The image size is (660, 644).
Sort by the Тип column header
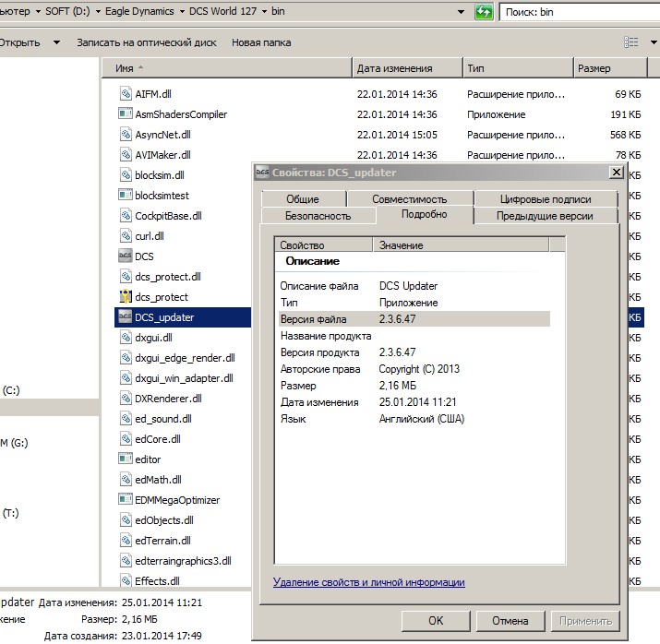pos(518,67)
